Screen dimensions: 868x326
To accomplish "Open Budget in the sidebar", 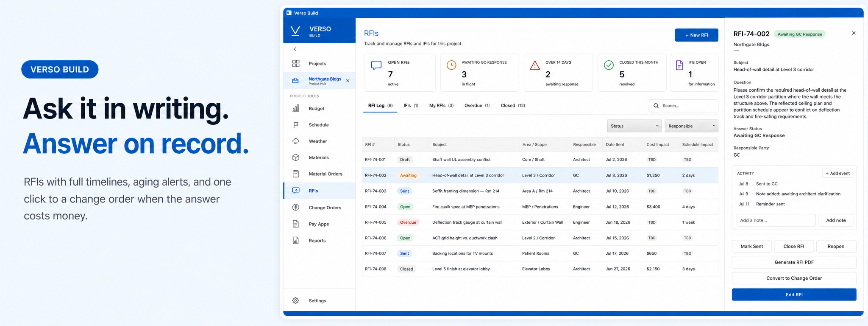I will pyautogui.click(x=319, y=108).
